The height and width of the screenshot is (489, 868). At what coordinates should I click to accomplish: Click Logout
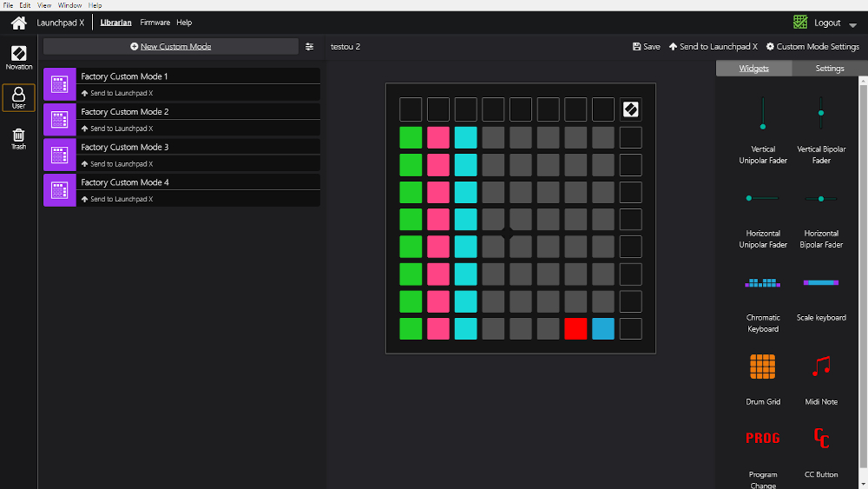tap(827, 23)
